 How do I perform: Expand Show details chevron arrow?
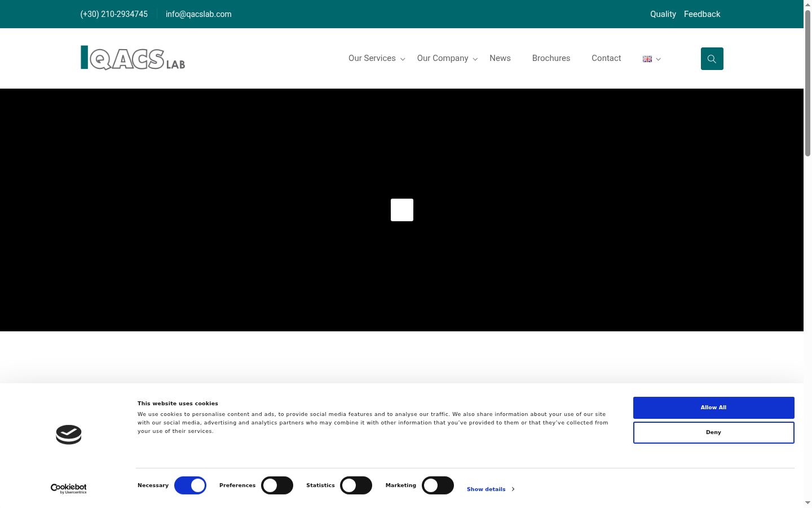coord(513,489)
